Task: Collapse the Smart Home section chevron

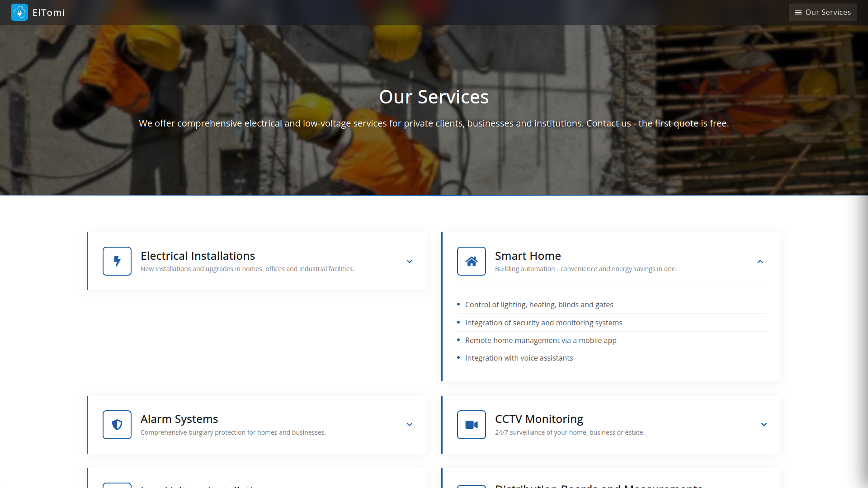Action: pos(760,261)
